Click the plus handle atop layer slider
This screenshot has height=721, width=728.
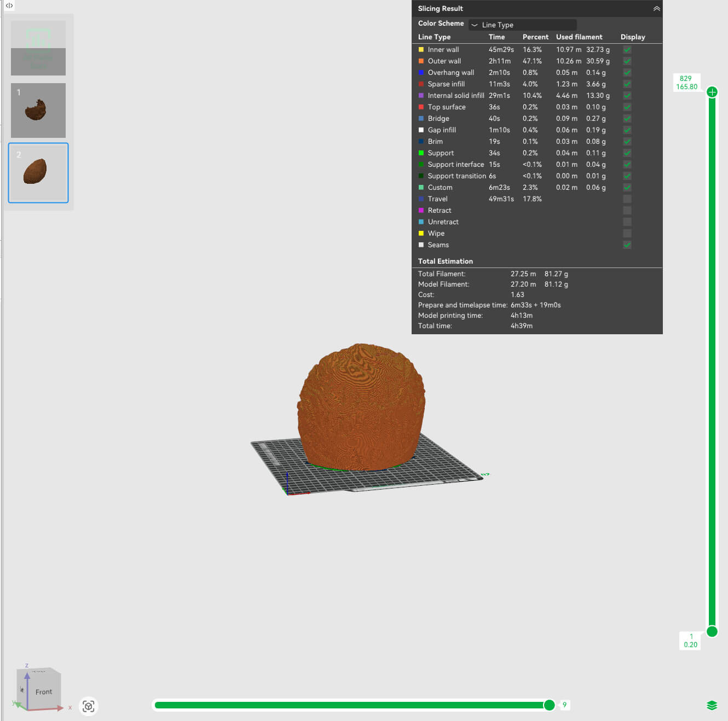point(712,92)
